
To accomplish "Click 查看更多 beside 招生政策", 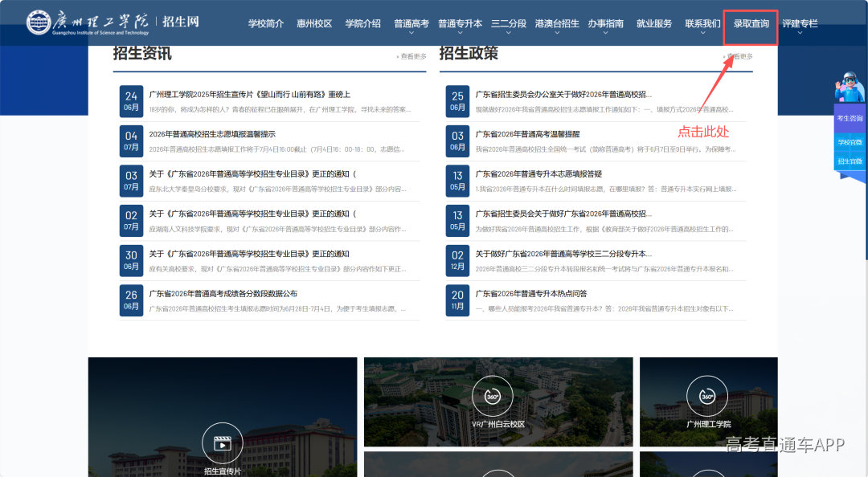I will pyautogui.click(x=738, y=56).
